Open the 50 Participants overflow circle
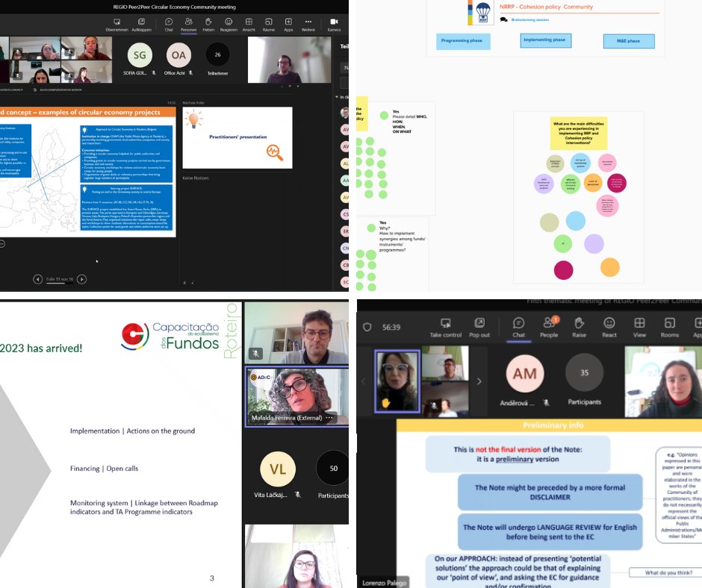 click(x=333, y=468)
